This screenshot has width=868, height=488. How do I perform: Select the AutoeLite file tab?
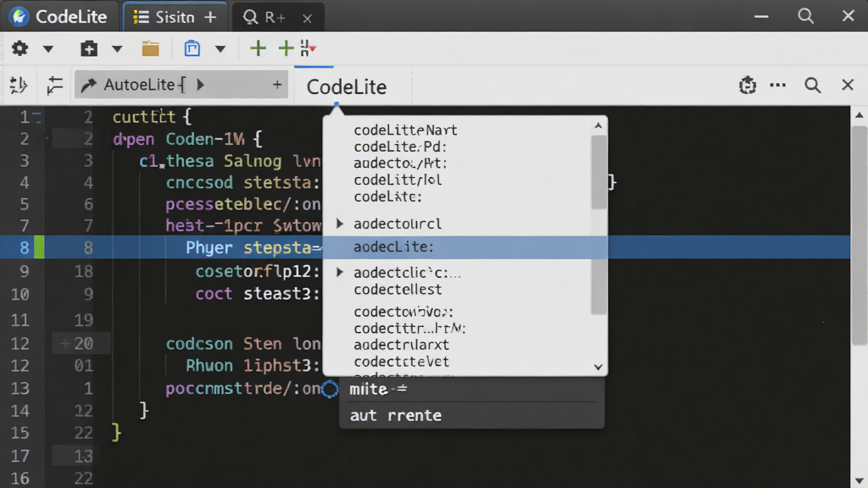point(181,85)
